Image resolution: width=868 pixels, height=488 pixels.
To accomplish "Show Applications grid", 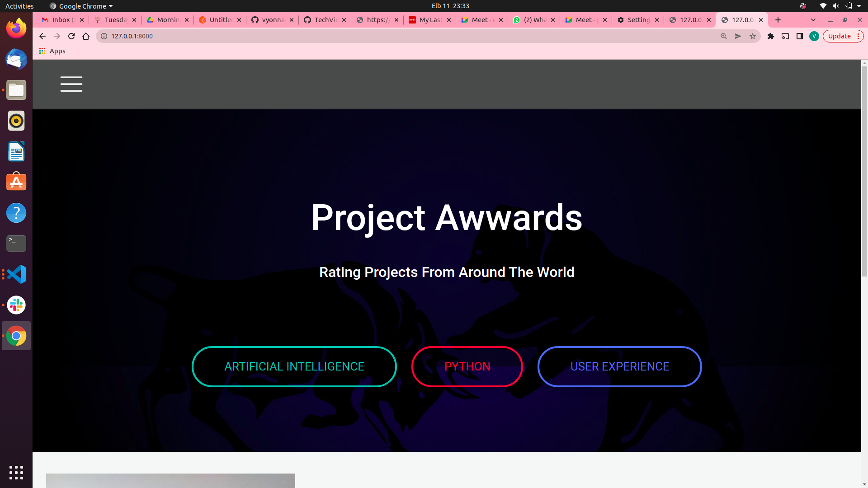I will coord(16,473).
